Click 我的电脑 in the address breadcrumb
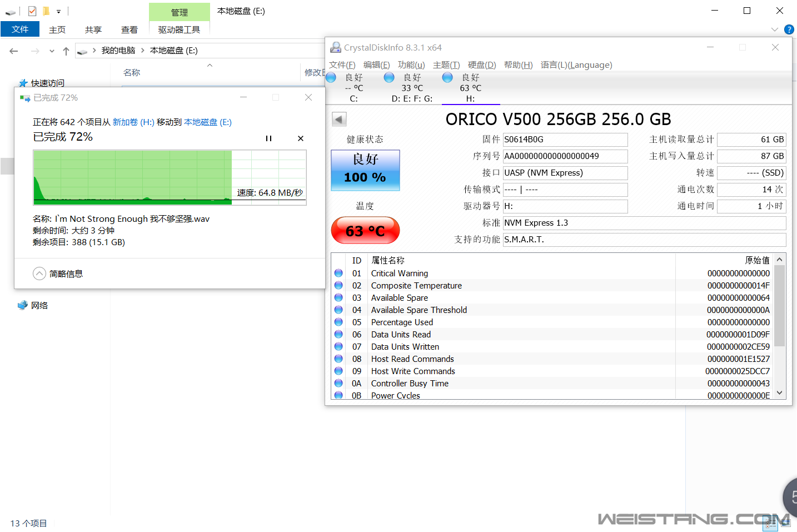The width and height of the screenshot is (797, 532). click(118, 51)
